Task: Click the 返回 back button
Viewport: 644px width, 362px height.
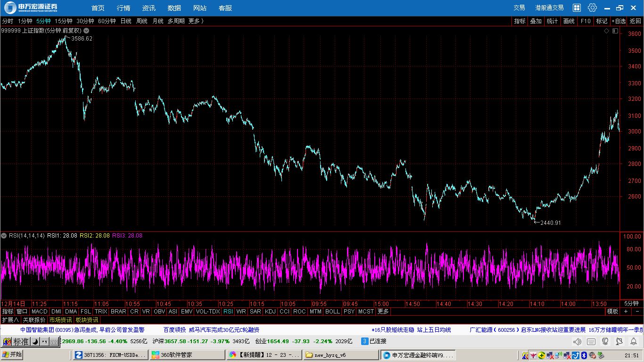Action: pos(636,21)
